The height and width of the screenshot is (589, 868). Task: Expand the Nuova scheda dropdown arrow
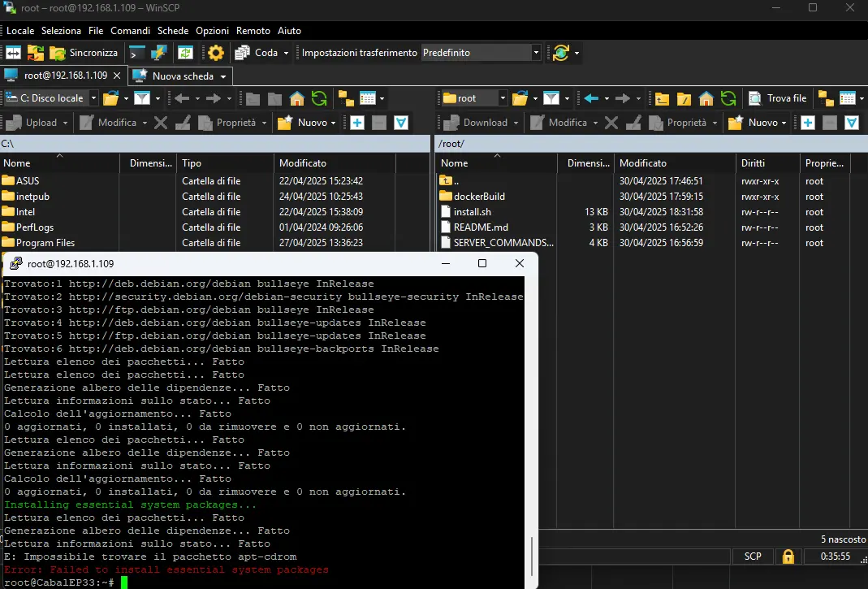(223, 76)
